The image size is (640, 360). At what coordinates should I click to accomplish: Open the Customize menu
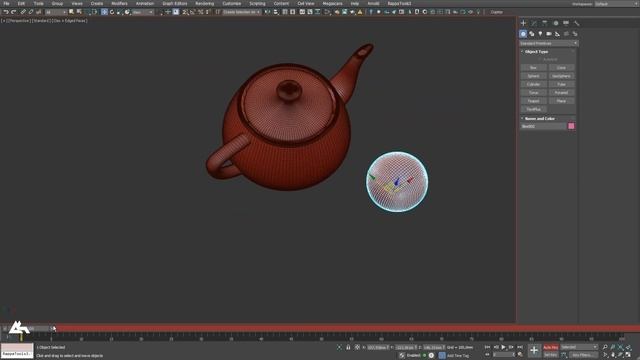click(232, 4)
